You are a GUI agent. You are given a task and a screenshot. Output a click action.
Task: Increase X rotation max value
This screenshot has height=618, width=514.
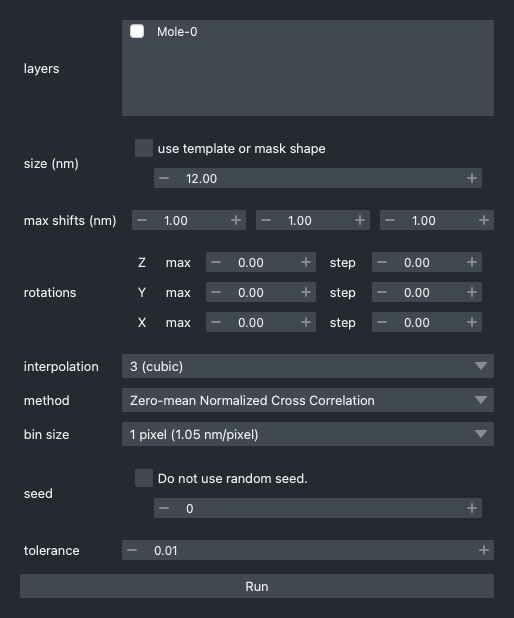pos(306,322)
